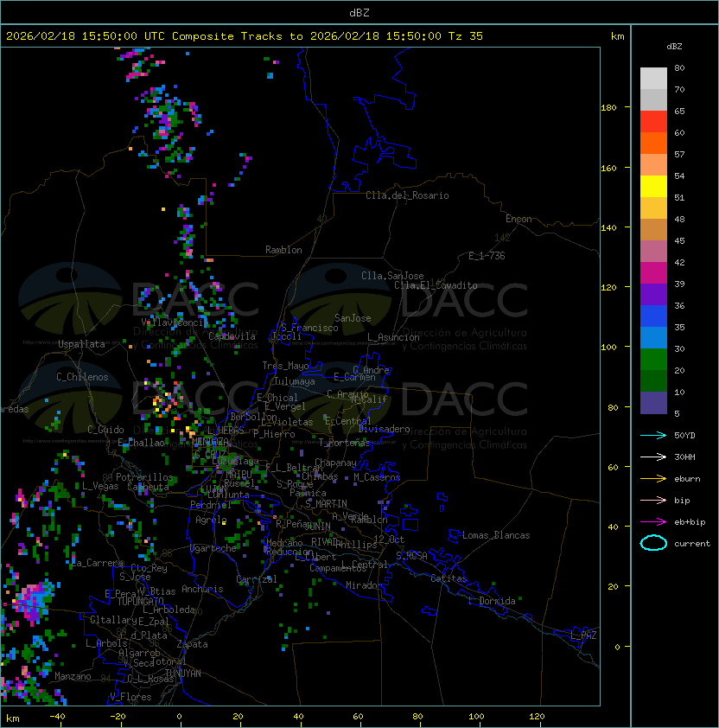The image size is (719, 728).
Task: Select the light blue 30-35 dBZ swatch
Action: pos(653,337)
